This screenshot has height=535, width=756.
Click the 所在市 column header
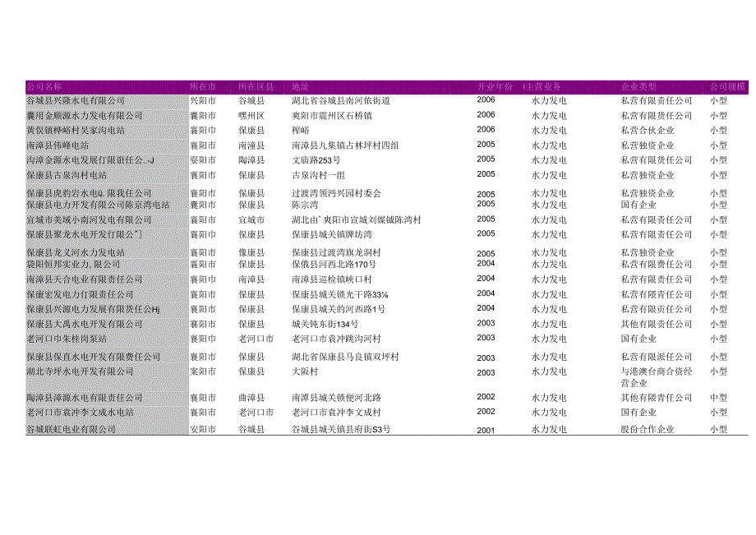(x=202, y=87)
